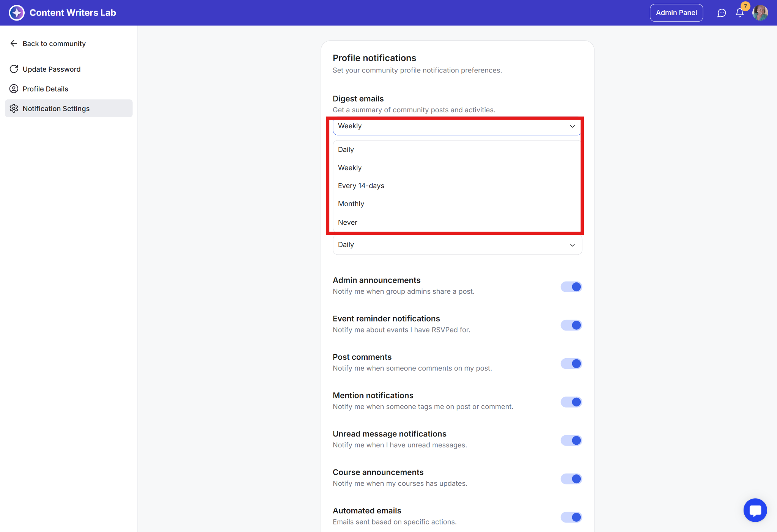
Task: Click the Profile Details person icon
Action: (14, 89)
